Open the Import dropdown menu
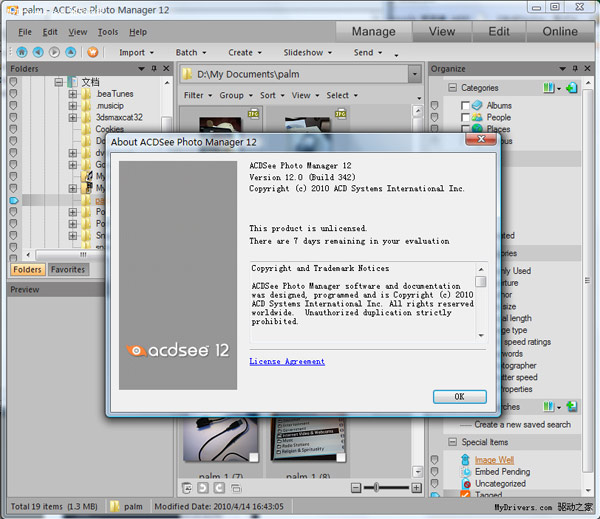600x519 pixels. pos(136,52)
